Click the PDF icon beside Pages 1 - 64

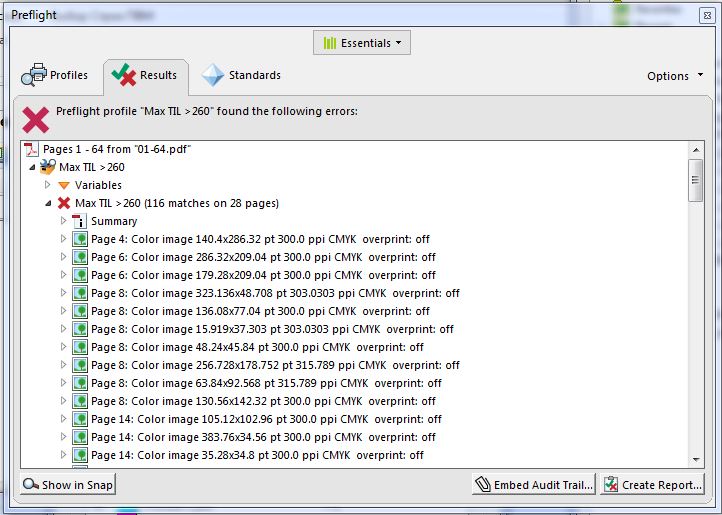[x=31, y=149]
